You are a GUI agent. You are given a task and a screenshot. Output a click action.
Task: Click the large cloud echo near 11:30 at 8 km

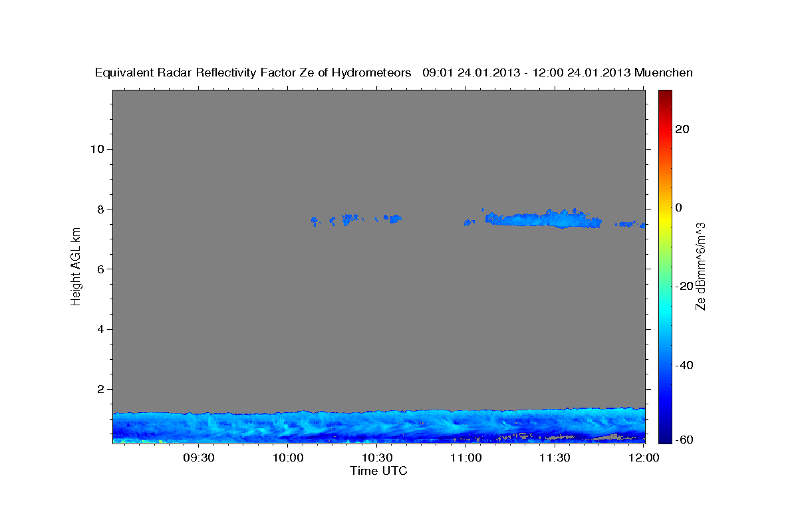542,219
